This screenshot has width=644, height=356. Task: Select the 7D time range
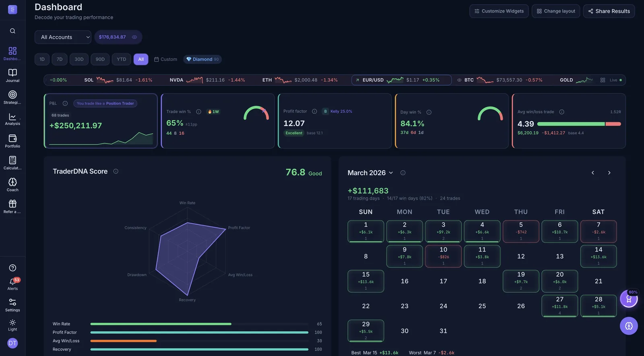(x=60, y=59)
